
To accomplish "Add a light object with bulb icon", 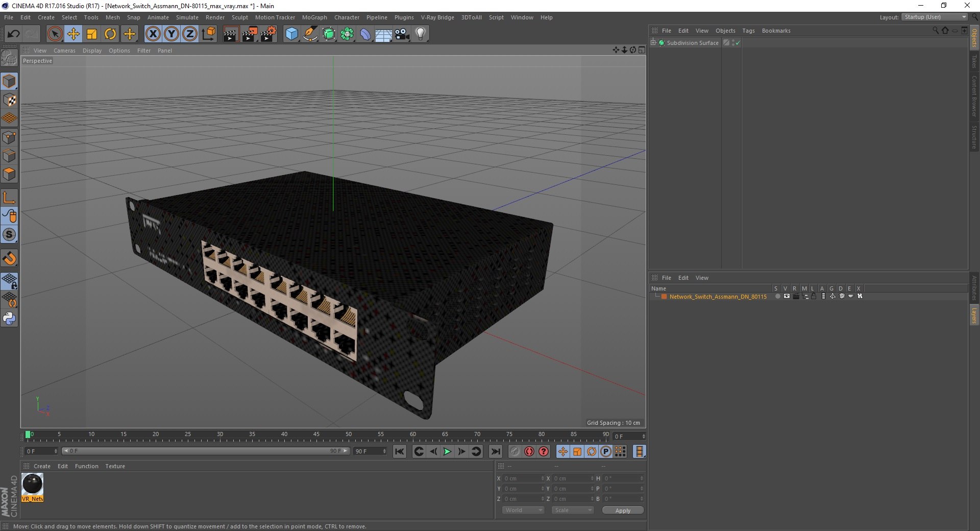I will pyautogui.click(x=420, y=34).
